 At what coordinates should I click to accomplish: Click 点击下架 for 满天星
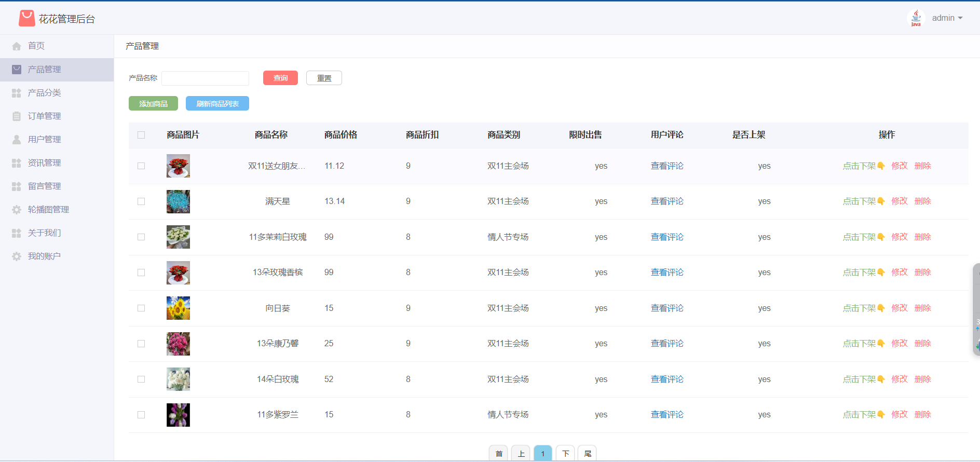pos(864,201)
